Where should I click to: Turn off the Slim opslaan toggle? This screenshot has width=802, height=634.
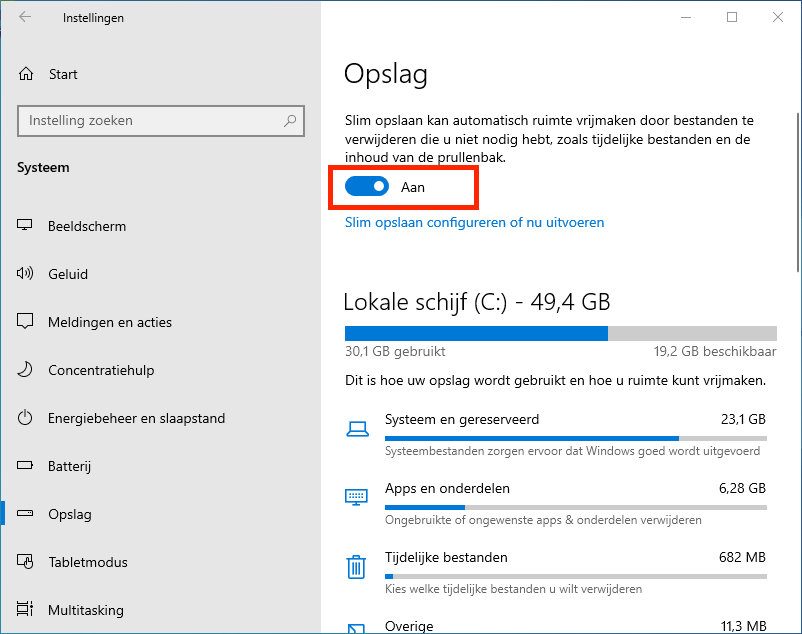(x=367, y=187)
